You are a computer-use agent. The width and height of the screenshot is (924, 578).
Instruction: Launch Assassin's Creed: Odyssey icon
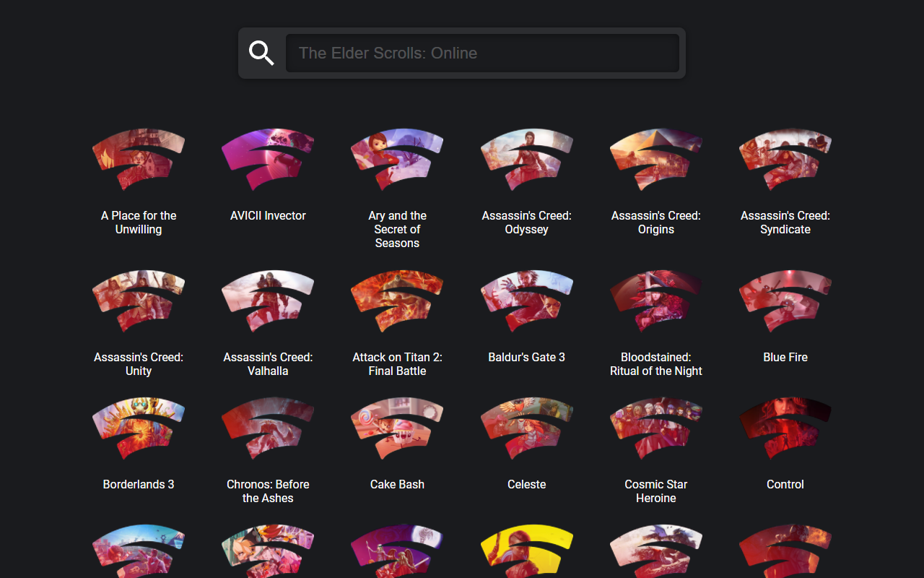click(x=527, y=160)
